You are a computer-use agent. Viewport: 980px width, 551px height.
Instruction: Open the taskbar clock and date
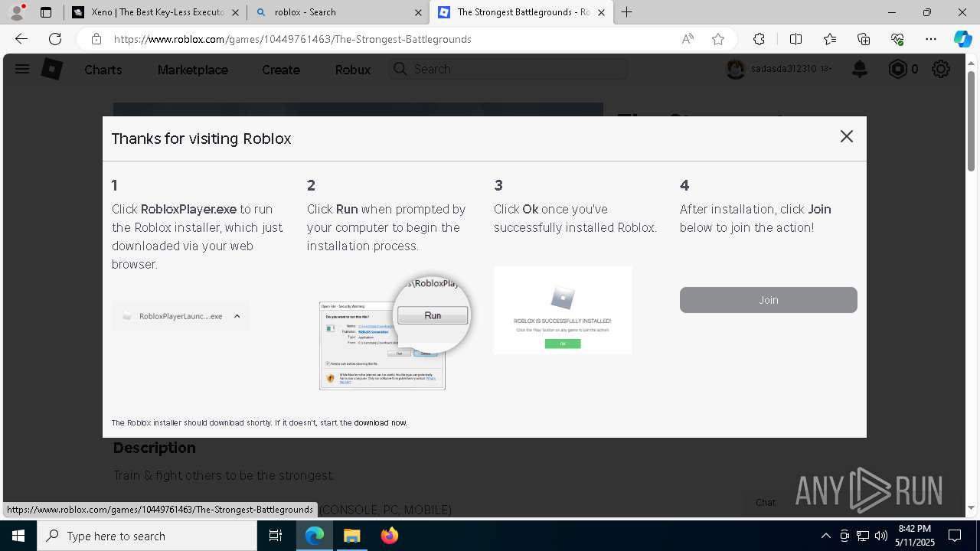pos(914,536)
